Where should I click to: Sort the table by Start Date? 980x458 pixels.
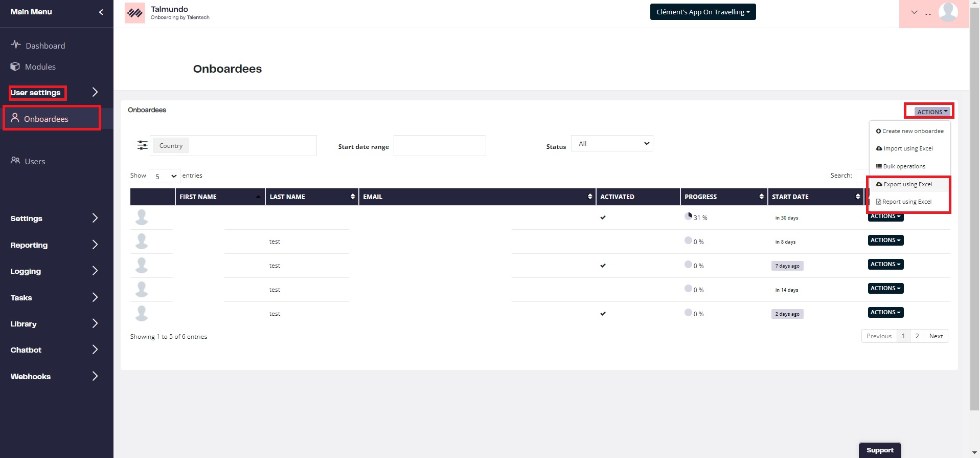point(815,197)
